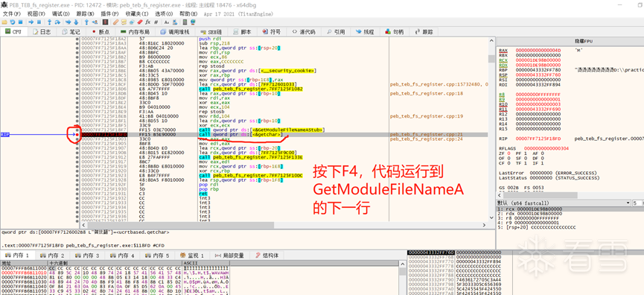The image size is (644, 295).
Task: Switch to the 跟踪 trace tab
Action: tap(424, 31)
